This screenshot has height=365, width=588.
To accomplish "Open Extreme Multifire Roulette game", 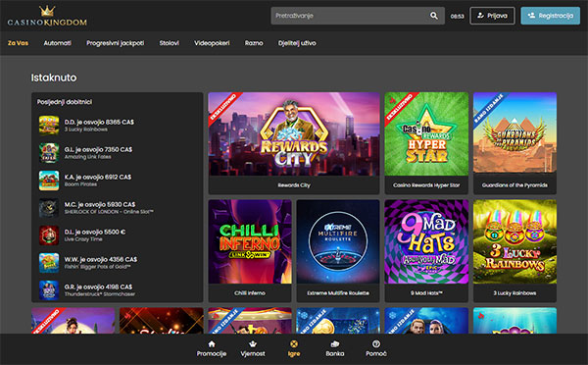I will [x=338, y=241].
